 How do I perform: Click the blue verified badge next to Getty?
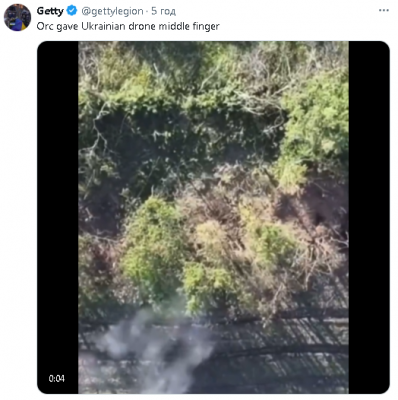(72, 11)
